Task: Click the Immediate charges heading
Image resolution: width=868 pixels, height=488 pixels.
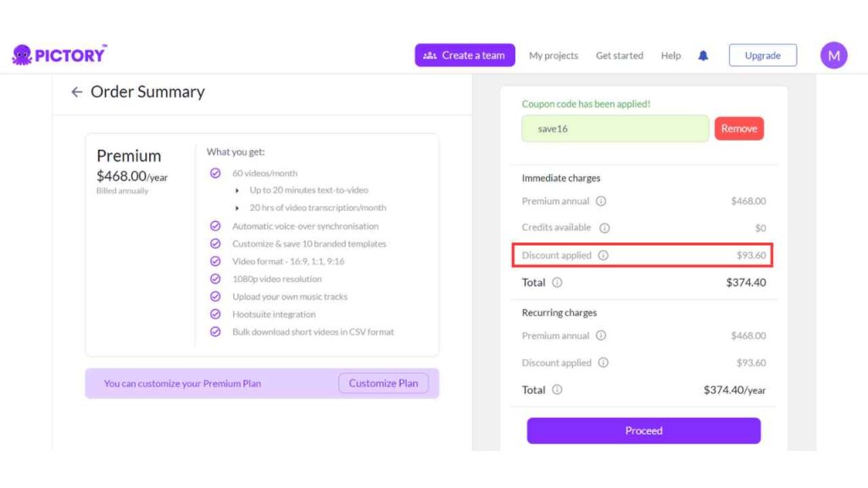Action: tap(561, 178)
